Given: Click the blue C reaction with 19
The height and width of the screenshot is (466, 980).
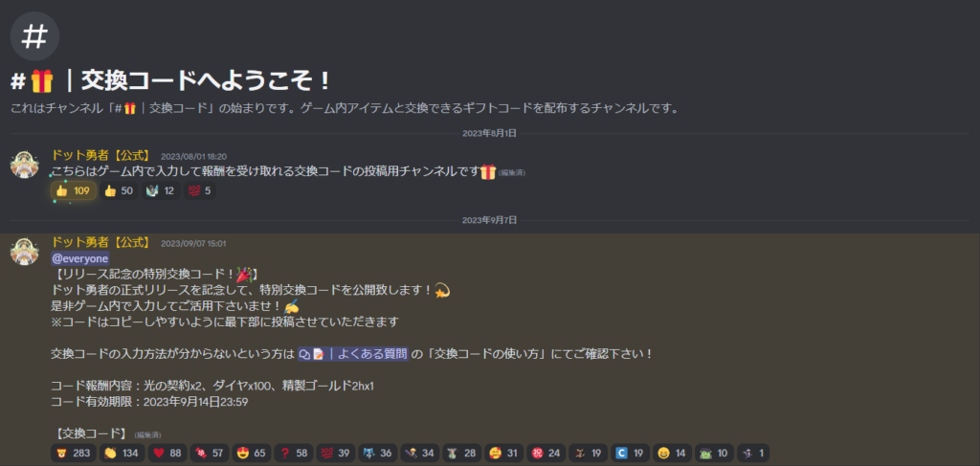Looking at the screenshot, I should pyautogui.click(x=630, y=453).
